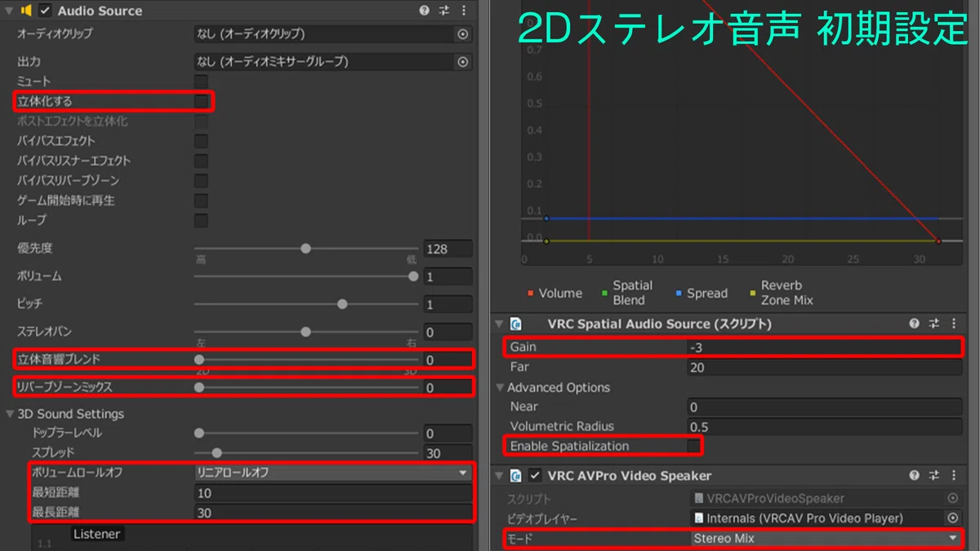Select the blue Spread curve start keyframe

(546, 219)
